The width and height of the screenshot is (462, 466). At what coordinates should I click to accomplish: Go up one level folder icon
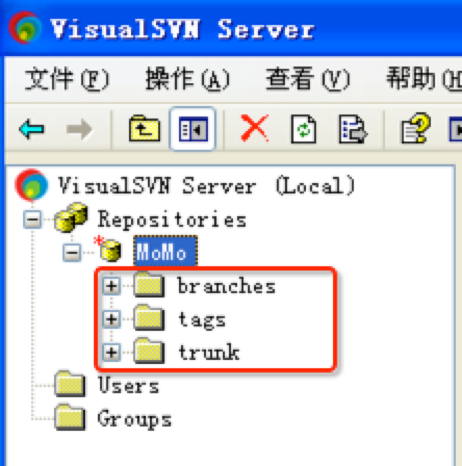pos(144,129)
